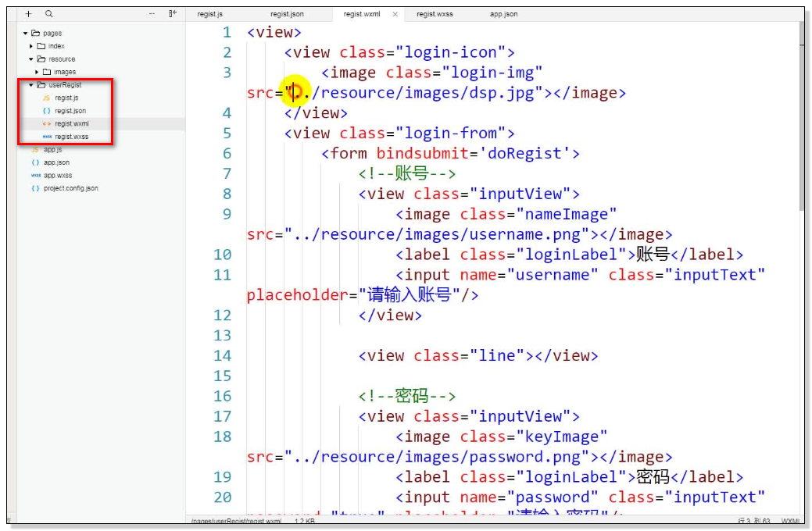This screenshot has width=812, height=531.
Task: Click line number 1 in gutter
Action: tap(227, 32)
